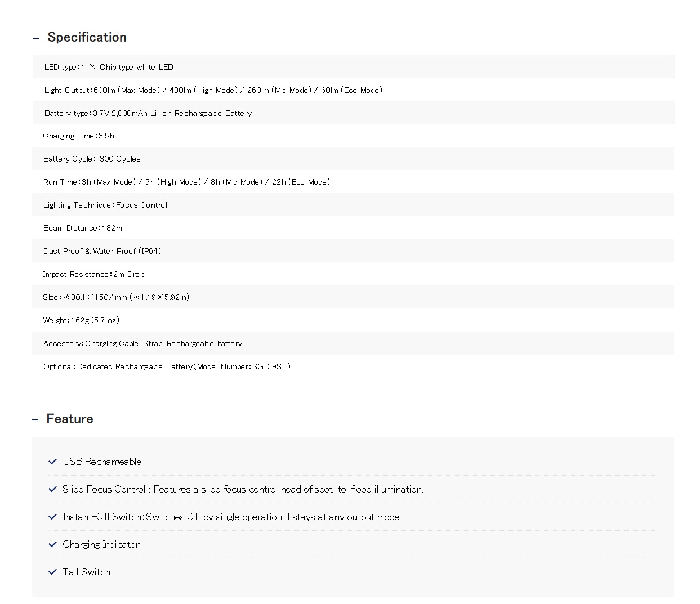Click the checkmark beside Slide Focus Control

53,489
